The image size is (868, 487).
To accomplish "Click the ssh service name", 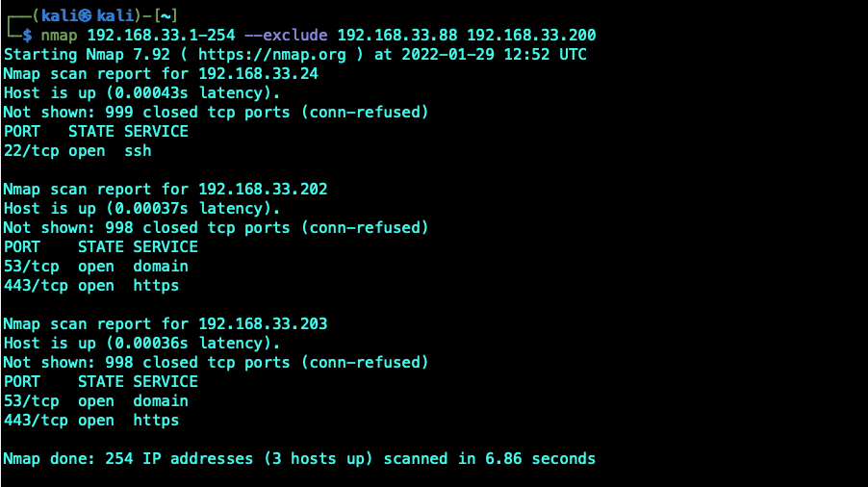I will [138, 151].
